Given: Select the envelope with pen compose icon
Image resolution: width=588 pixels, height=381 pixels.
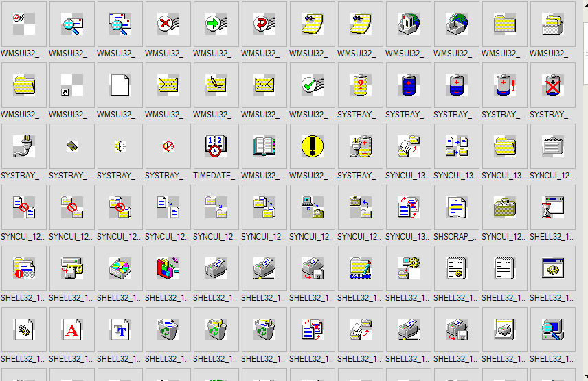Looking at the screenshot, I should click(x=216, y=85).
